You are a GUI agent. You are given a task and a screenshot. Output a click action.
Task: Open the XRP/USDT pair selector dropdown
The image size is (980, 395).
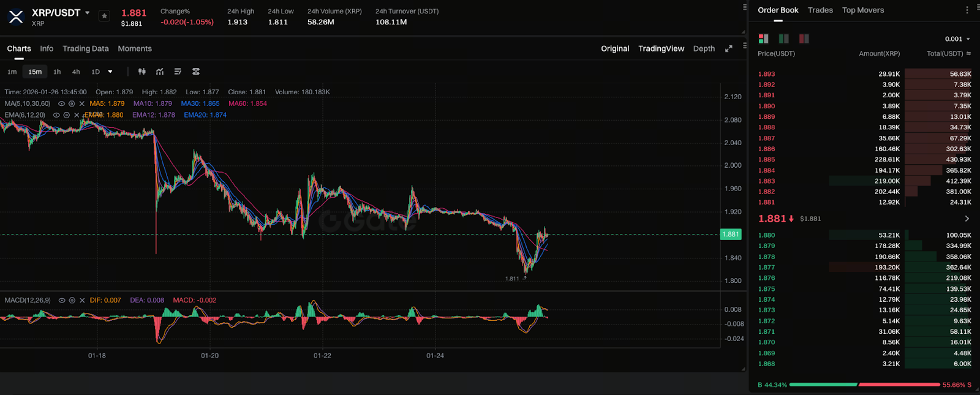point(88,12)
